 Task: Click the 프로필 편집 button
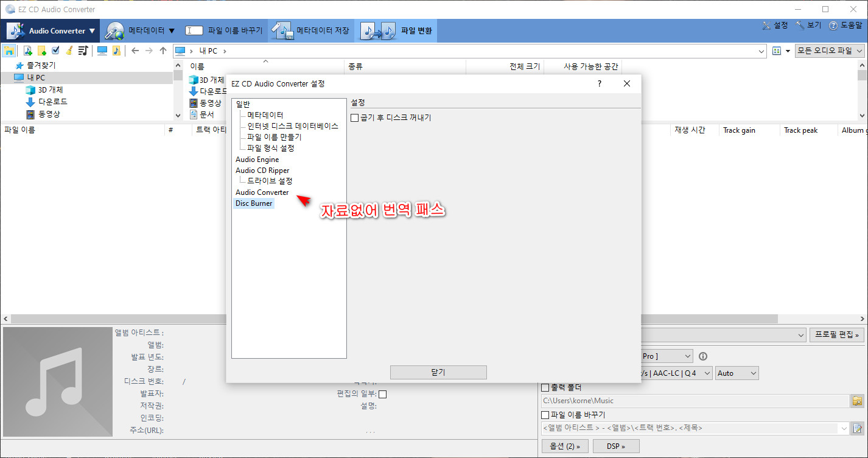pyautogui.click(x=837, y=335)
